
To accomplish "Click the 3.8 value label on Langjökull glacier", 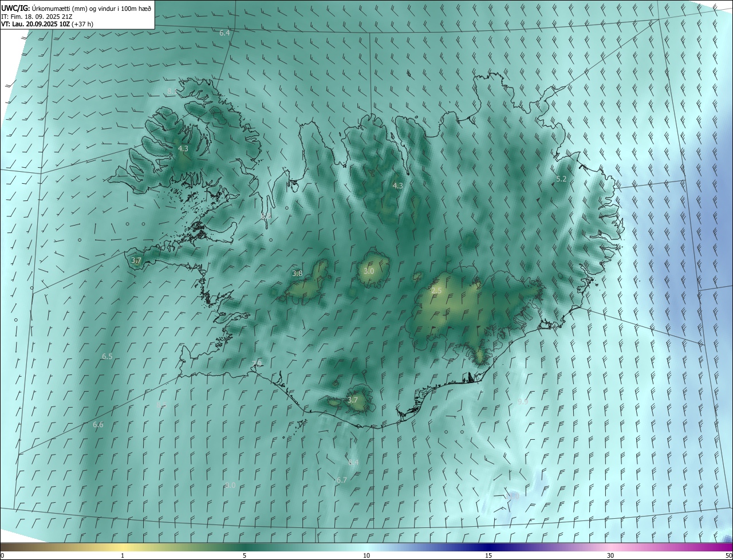I will [x=297, y=274].
